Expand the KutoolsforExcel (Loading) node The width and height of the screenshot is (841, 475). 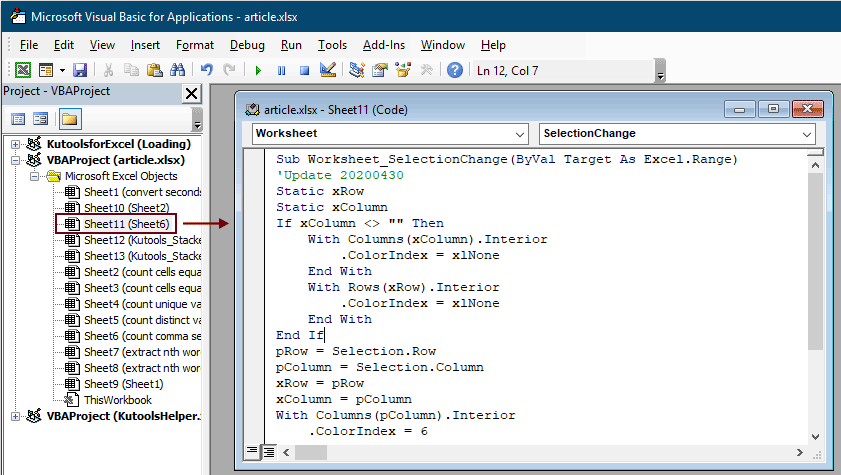[16, 144]
